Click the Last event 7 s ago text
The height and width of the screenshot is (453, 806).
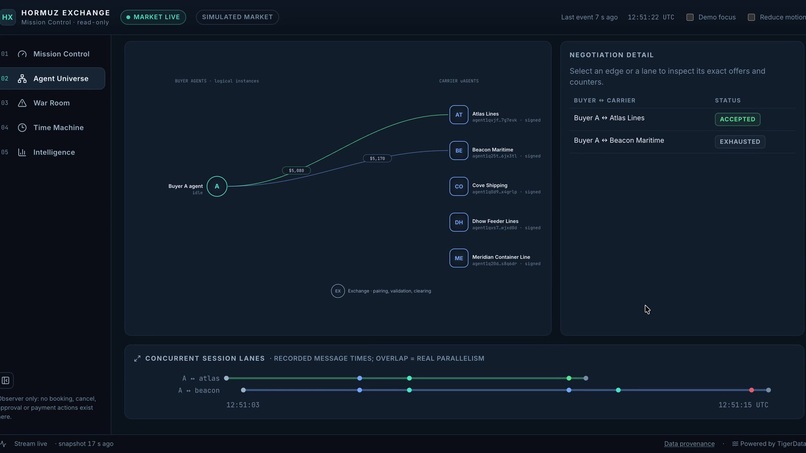(x=589, y=17)
